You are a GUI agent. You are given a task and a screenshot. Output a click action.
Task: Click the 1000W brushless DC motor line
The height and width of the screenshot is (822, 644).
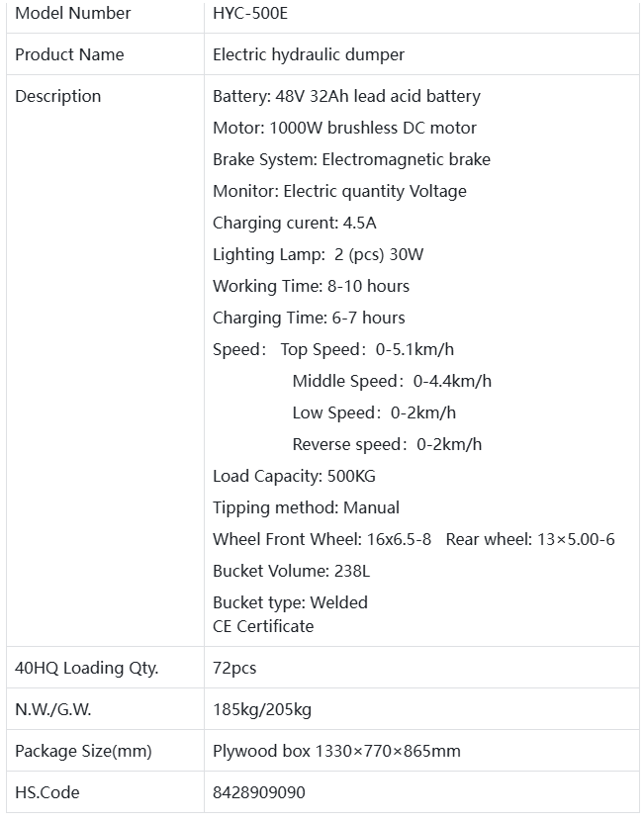tap(344, 128)
